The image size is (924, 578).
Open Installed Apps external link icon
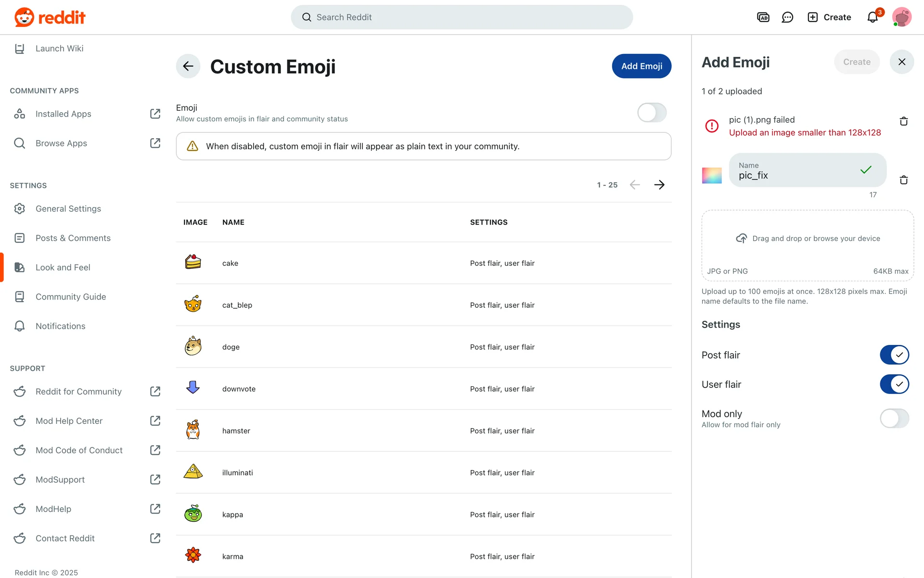155,114
